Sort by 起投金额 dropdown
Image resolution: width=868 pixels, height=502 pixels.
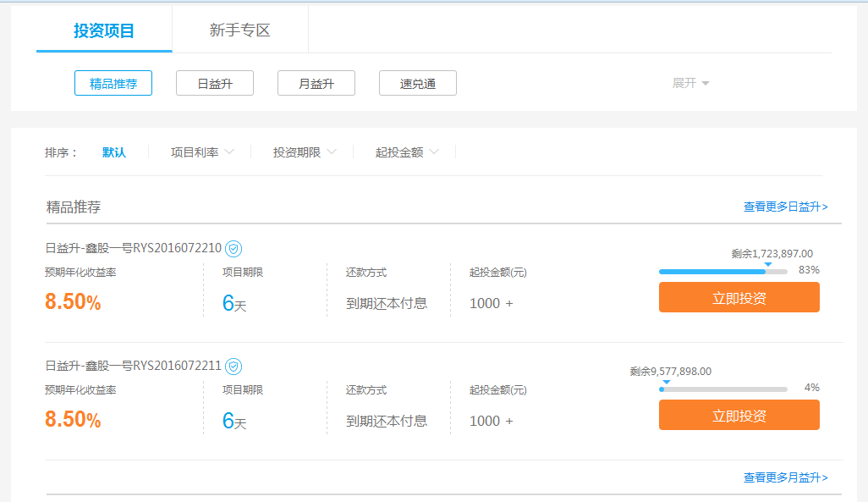point(406,152)
